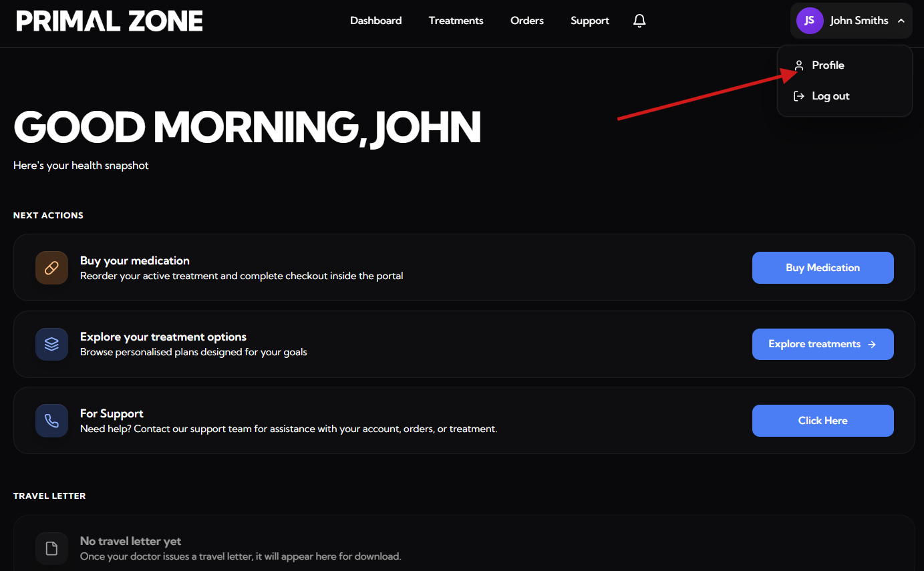Click the Explore treatments button

click(x=822, y=344)
